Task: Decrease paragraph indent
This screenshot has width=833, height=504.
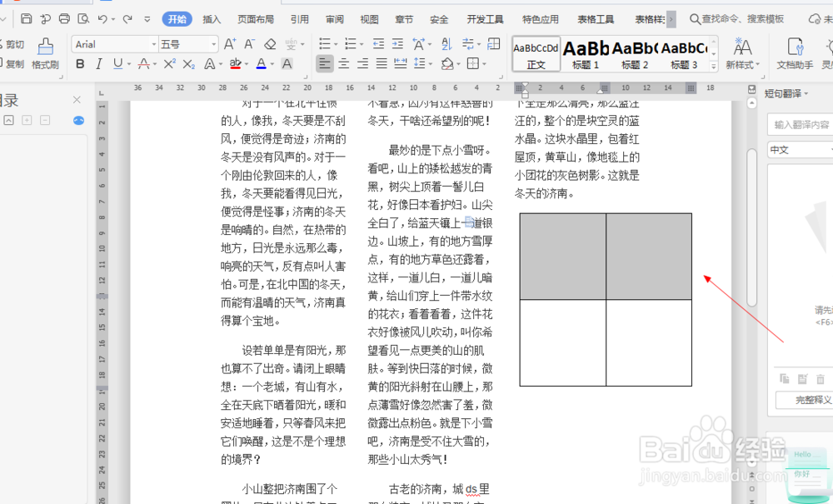Action: tap(378, 43)
